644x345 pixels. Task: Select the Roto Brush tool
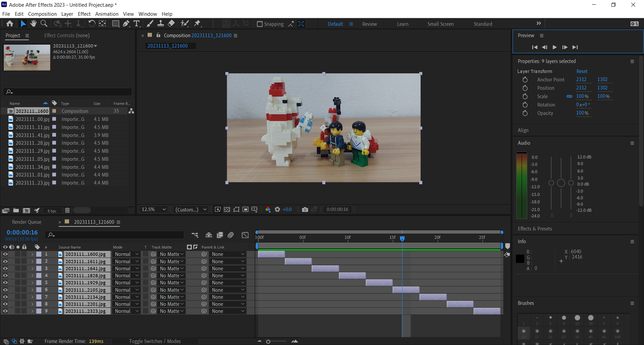(184, 23)
